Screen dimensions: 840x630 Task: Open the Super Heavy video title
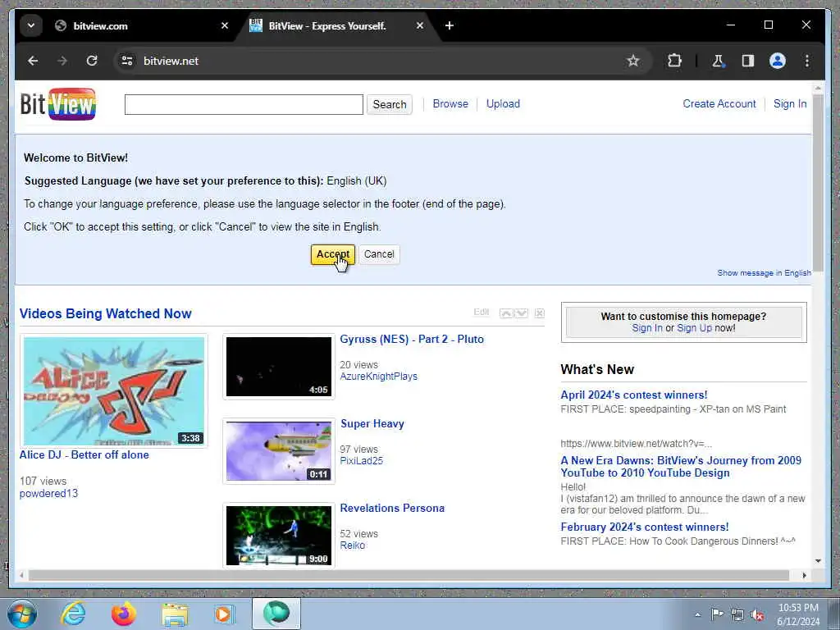click(x=372, y=424)
